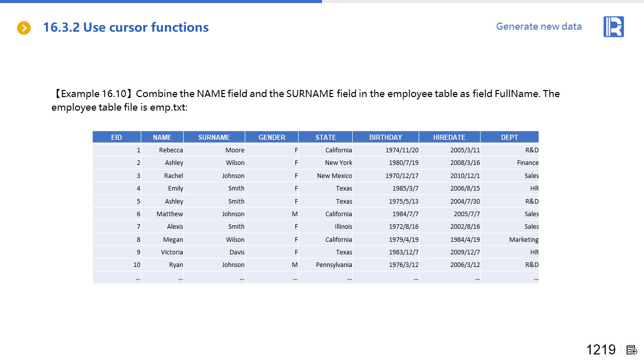Image resolution: width=644 pixels, height=362 pixels.
Task: Select the SURNAME column header
Action: pyautogui.click(x=214, y=137)
